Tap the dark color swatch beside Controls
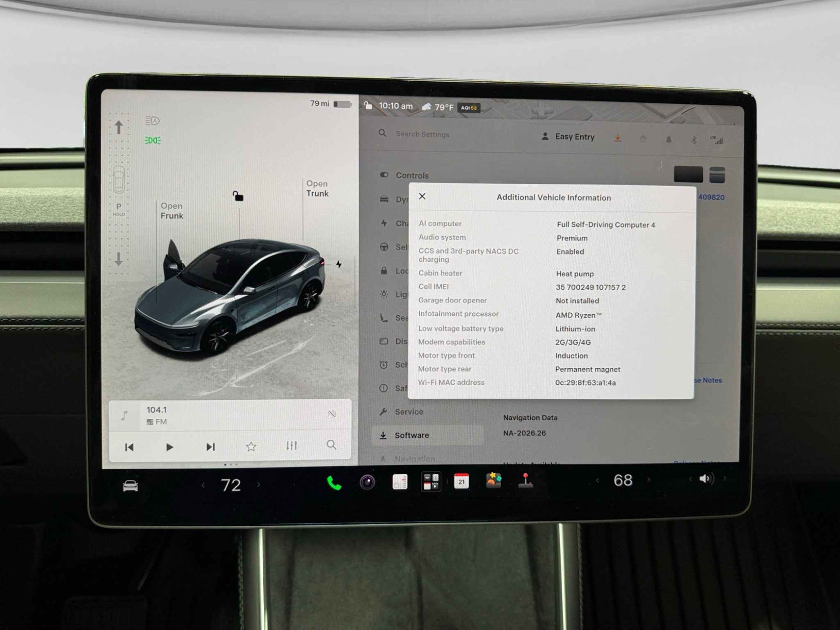Viewport: 840px width, 630px height. [x=688, y=174]
